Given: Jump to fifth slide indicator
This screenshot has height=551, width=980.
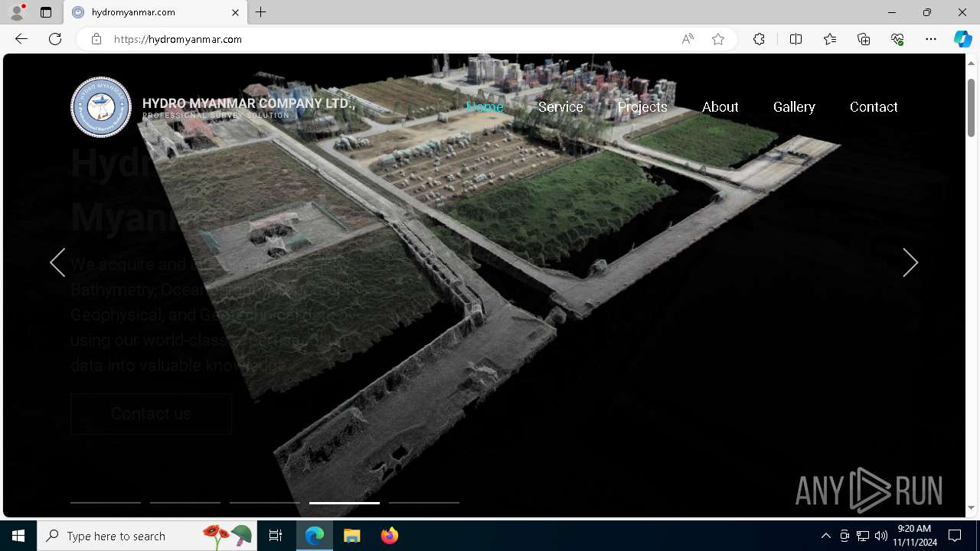Looking at the screenshot, I should (424, 503).
